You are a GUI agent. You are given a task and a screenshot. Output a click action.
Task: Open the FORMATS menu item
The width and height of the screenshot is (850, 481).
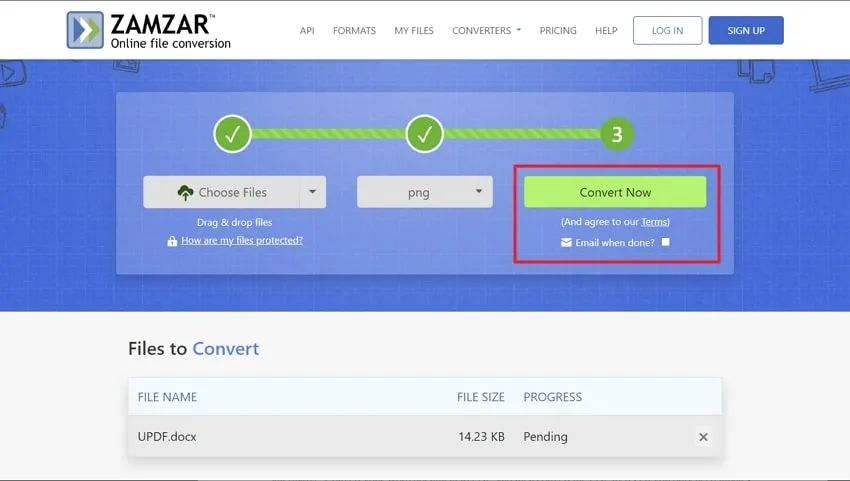(x=354, y=30)
